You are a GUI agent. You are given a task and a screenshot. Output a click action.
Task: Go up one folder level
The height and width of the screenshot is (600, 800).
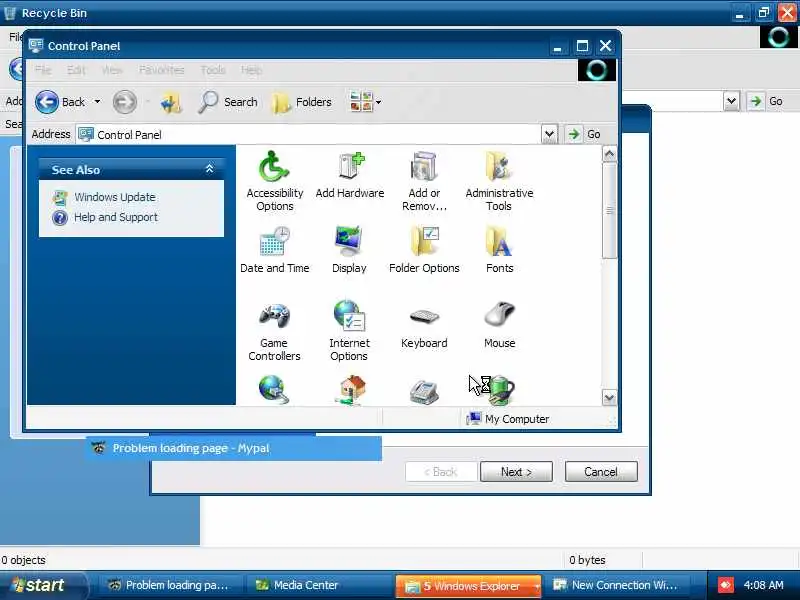(171, 103)
